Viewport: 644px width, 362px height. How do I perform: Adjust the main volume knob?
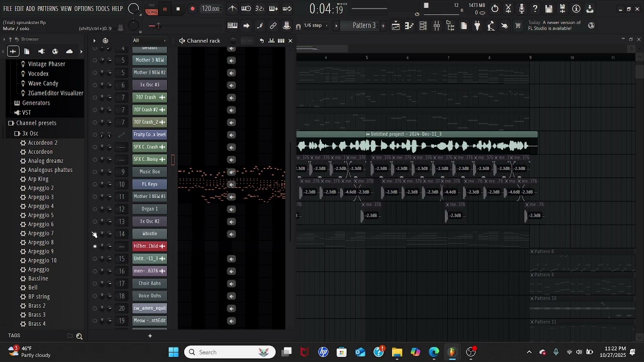134,9
